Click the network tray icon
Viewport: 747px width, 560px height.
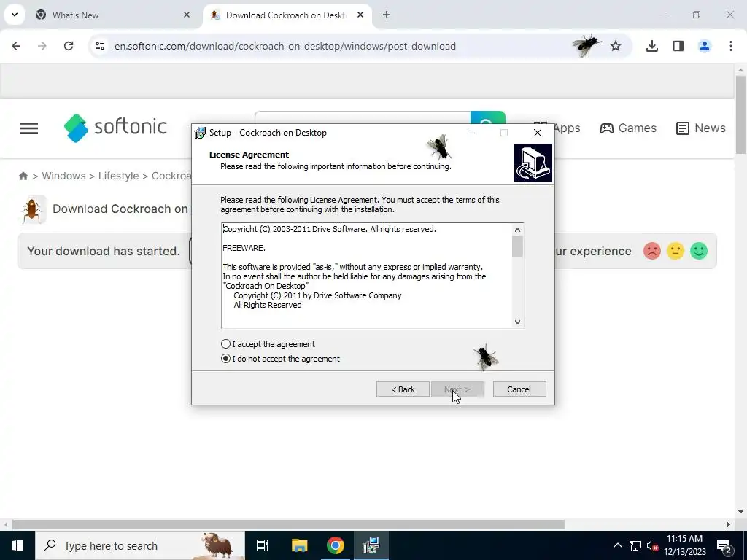(x=635, y=545)
